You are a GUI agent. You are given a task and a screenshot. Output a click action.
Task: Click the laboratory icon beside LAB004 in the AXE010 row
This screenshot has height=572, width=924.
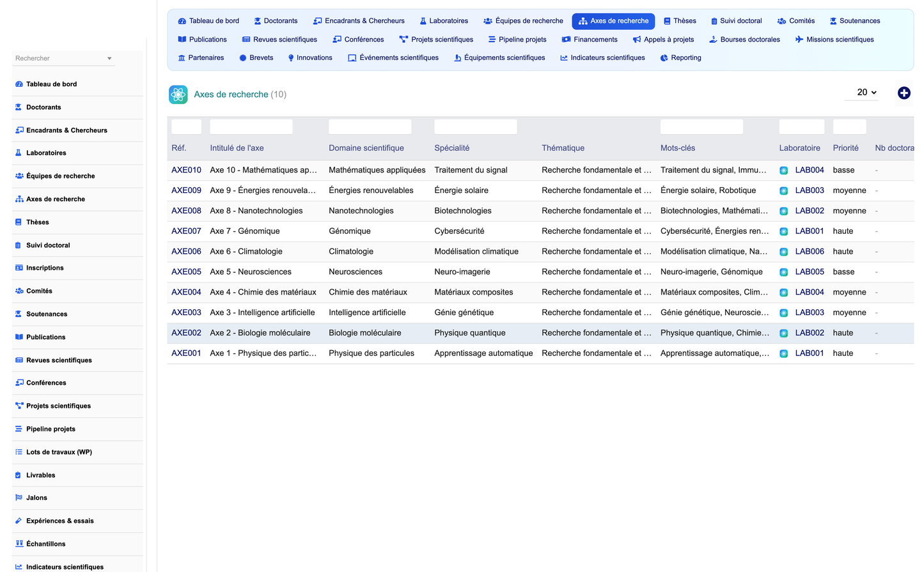[x=783, y=171]
